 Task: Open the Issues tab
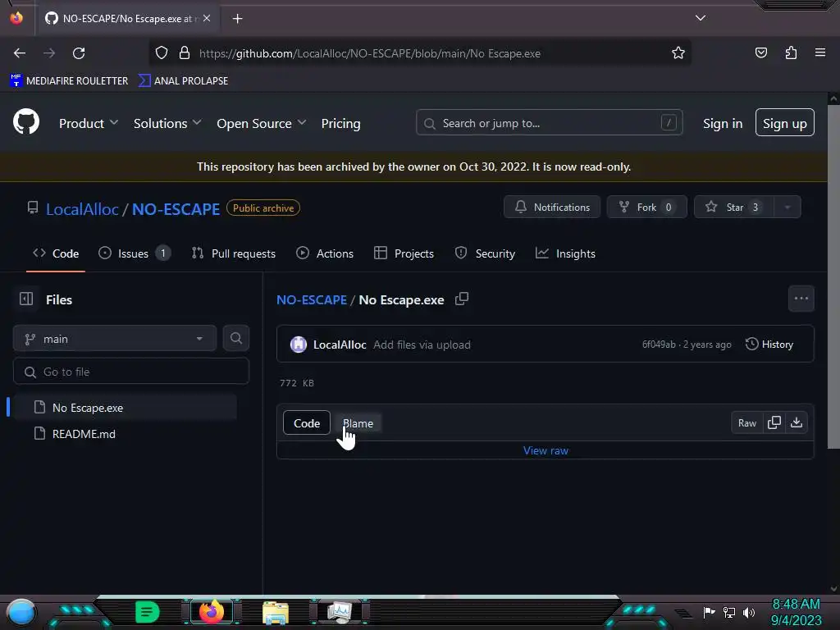point(135,253)
